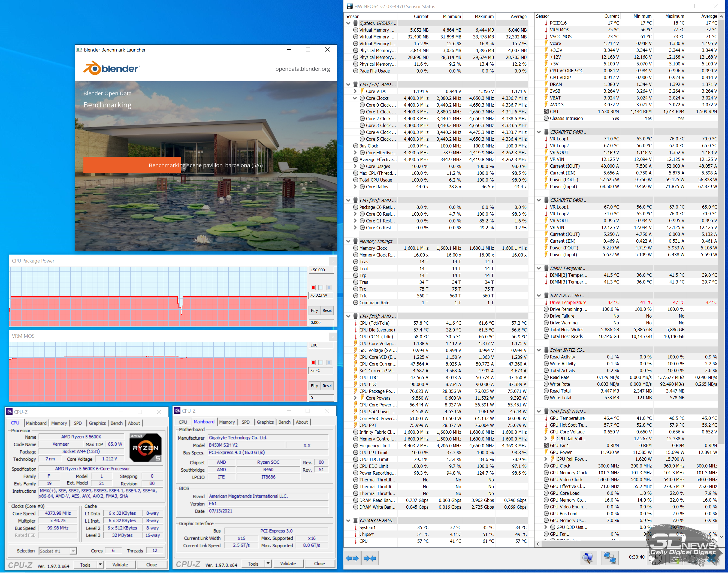Image resolution: width=728 pixels, height=573 pixels.
Task: Collapse the S.M.A.R.T. group
Action: (539, 295)
